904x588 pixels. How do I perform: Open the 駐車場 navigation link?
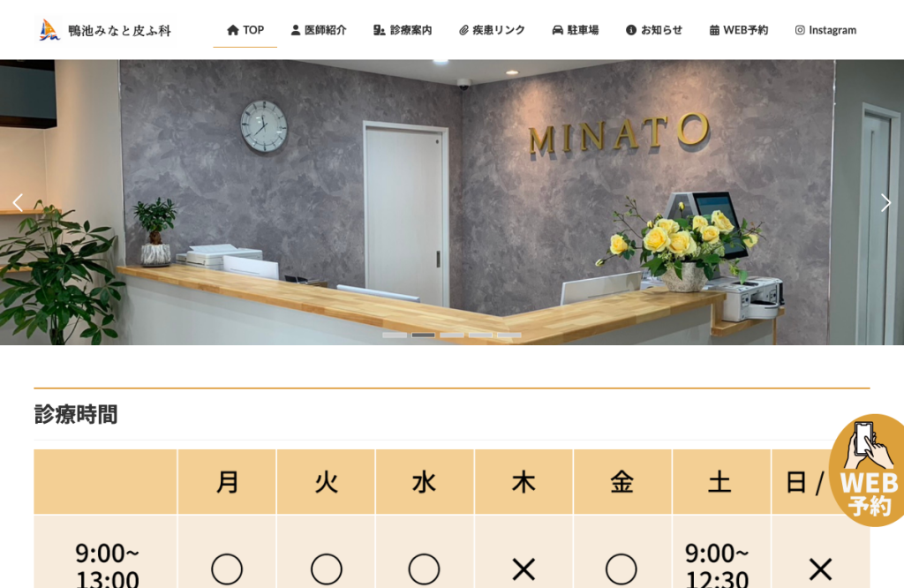(x=576, y=30)
